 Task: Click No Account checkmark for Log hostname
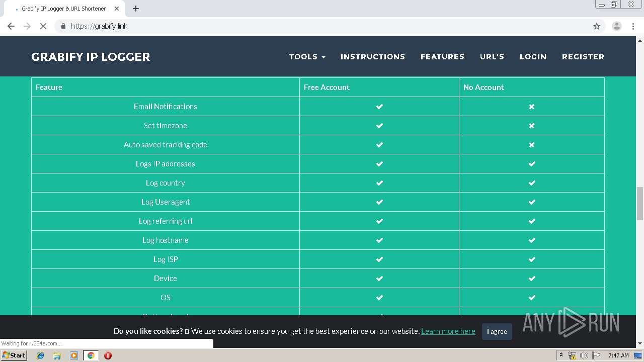point(532,240)
